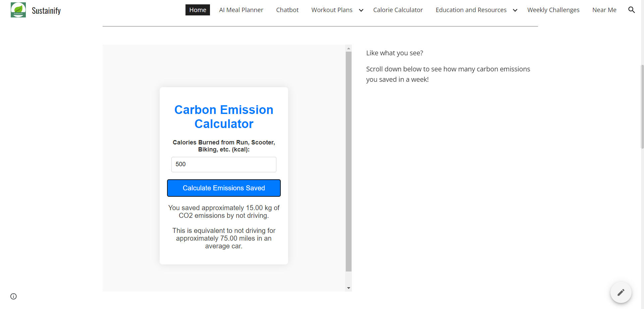Expand the Workout Plans submenu chevron
Image resolution: width=644 pixels, height=309 pixels.
click(361, 10)
